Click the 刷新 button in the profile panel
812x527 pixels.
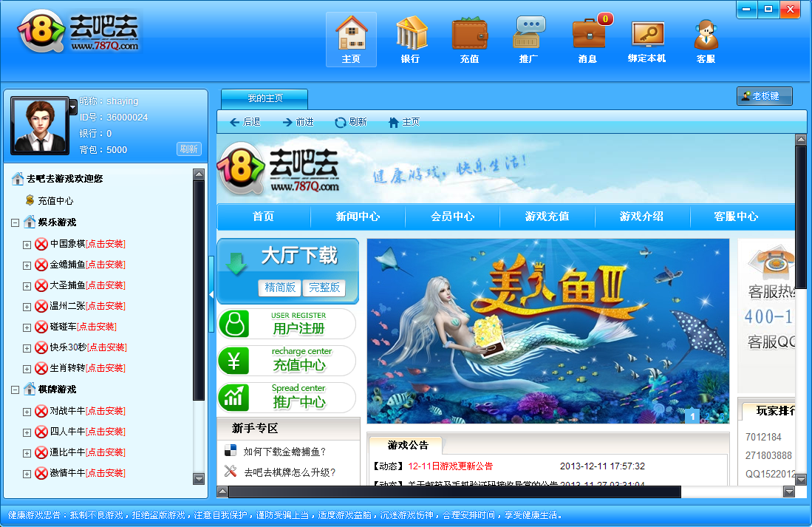(x=189, y=149)
